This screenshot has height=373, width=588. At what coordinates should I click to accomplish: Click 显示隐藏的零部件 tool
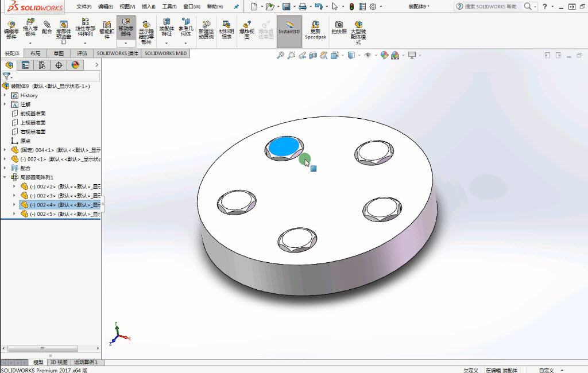(x=146, y=32)
